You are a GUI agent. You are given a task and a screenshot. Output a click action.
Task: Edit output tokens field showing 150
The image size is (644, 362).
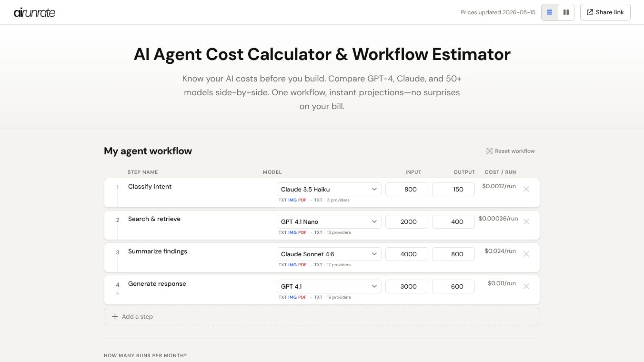point(453,190)
